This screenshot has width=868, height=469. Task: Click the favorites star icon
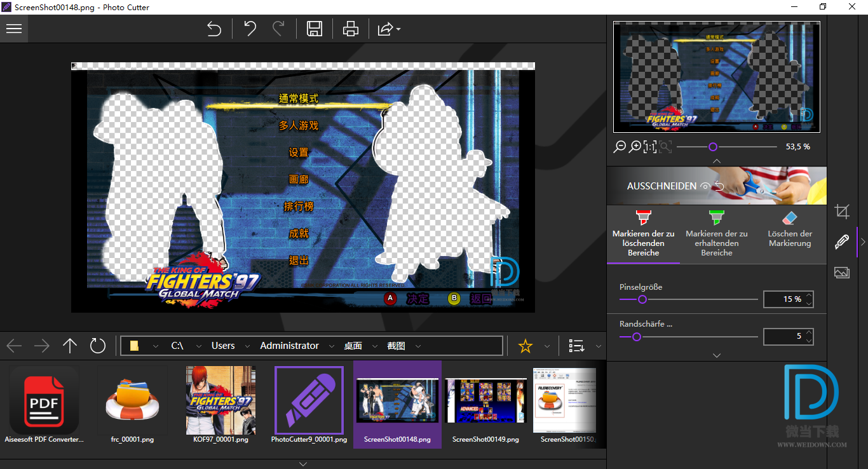click(526, 346)
